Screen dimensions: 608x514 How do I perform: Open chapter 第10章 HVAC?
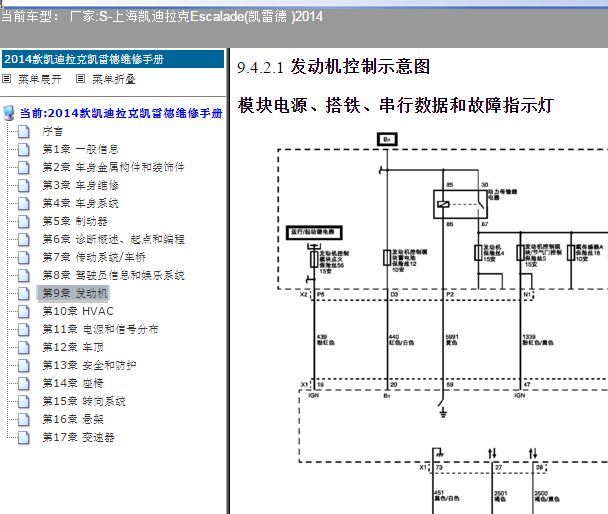[78, 311]
